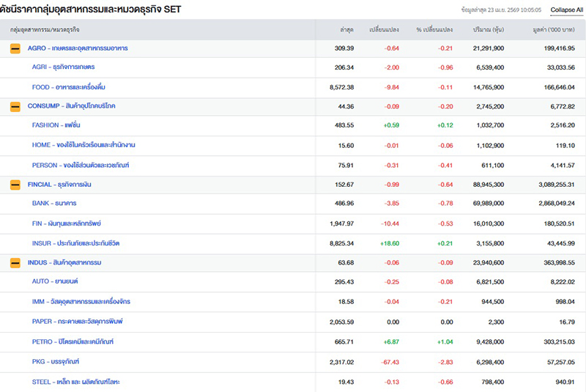The image size is (586, 392).
Task: Open the PKG sector link
Action: click(x=56, y=362)
